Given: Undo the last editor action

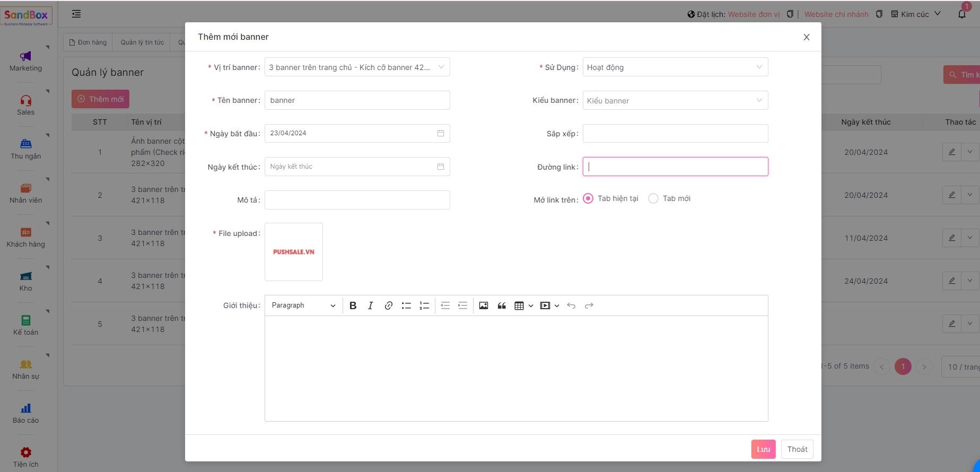Looking at the screenshot, I should coord(571,305).
